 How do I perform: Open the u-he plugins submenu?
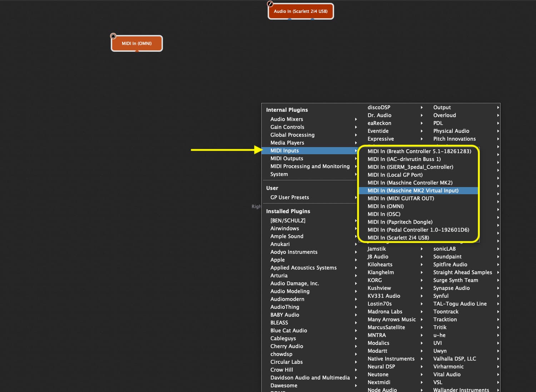click(466, 335)
